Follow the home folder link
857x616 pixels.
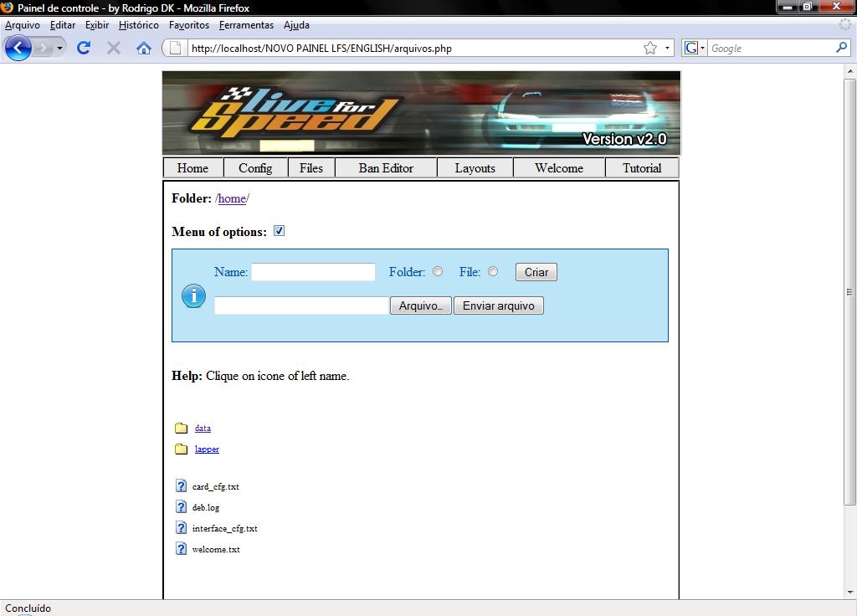point(232,198)
